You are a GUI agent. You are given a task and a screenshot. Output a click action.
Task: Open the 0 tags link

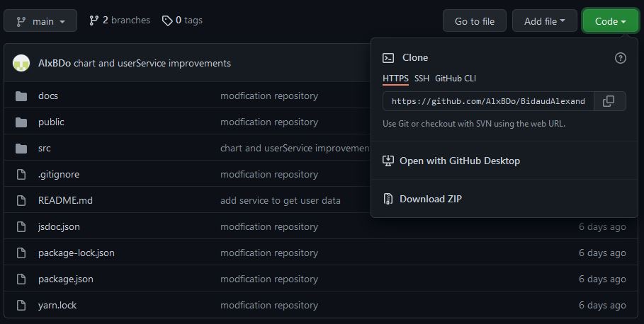click(x=182, y=20)
